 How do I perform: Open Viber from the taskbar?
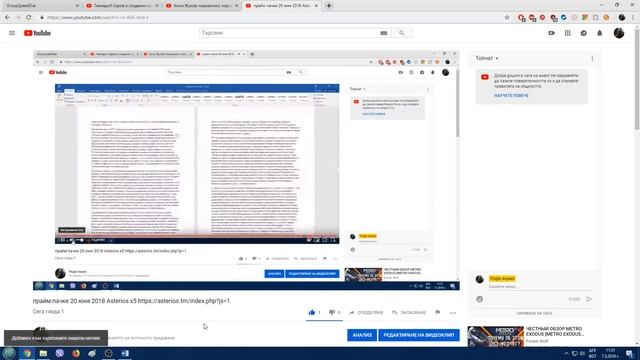pos(60,353)
